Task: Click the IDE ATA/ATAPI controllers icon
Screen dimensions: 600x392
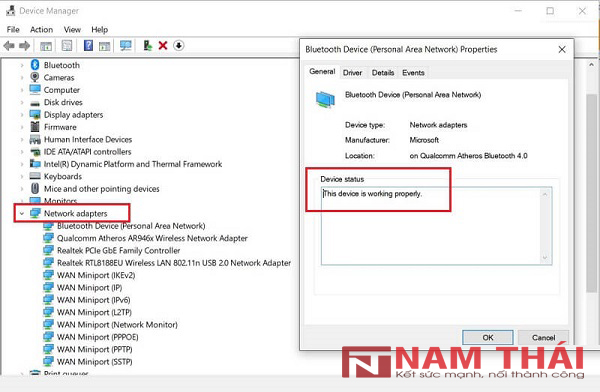Action: point(35,152)
